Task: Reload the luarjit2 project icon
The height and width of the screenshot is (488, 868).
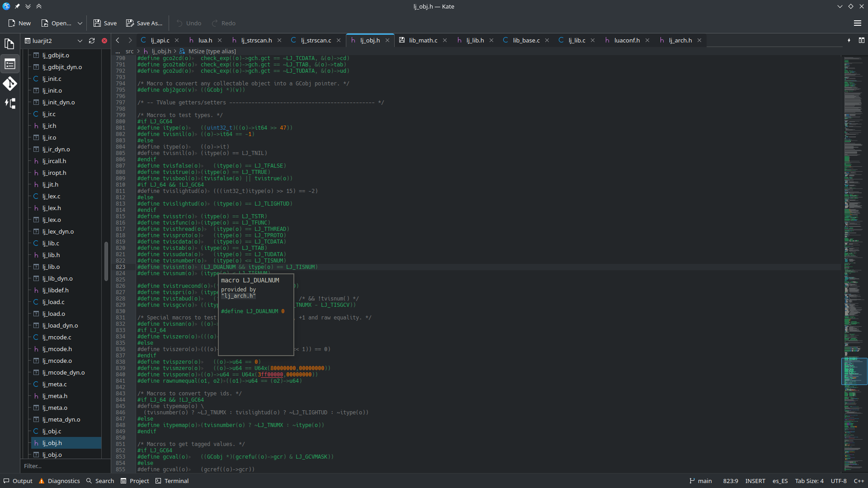Action: (92, 41)
